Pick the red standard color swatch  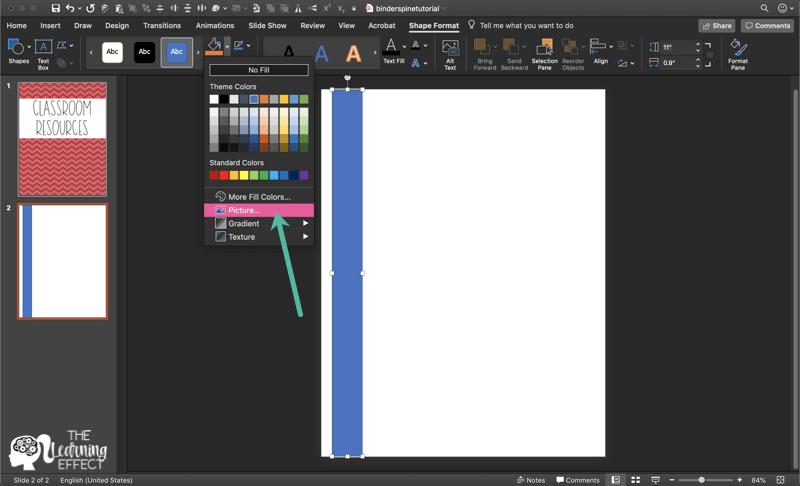point(224,175)
